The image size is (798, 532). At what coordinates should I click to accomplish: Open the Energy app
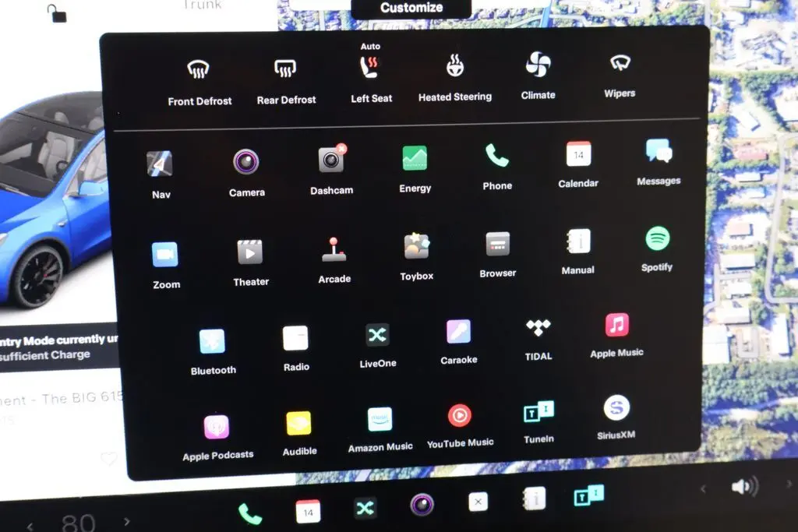point(415,169)
